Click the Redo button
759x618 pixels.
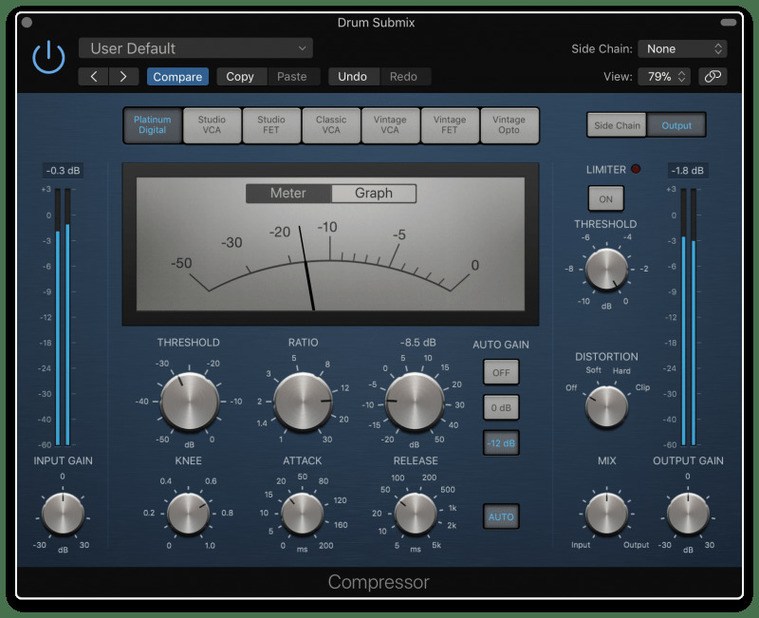[404, 76]
